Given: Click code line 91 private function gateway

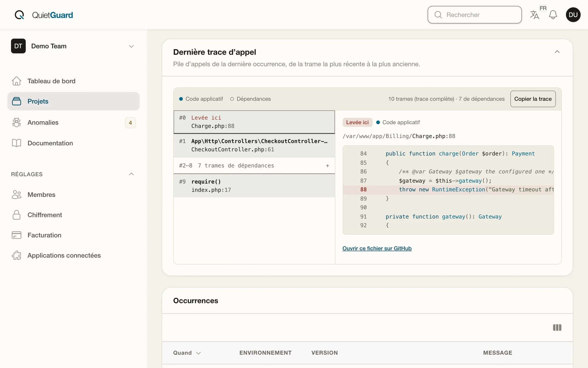Looking at the screenshot, I should point(448,217).
